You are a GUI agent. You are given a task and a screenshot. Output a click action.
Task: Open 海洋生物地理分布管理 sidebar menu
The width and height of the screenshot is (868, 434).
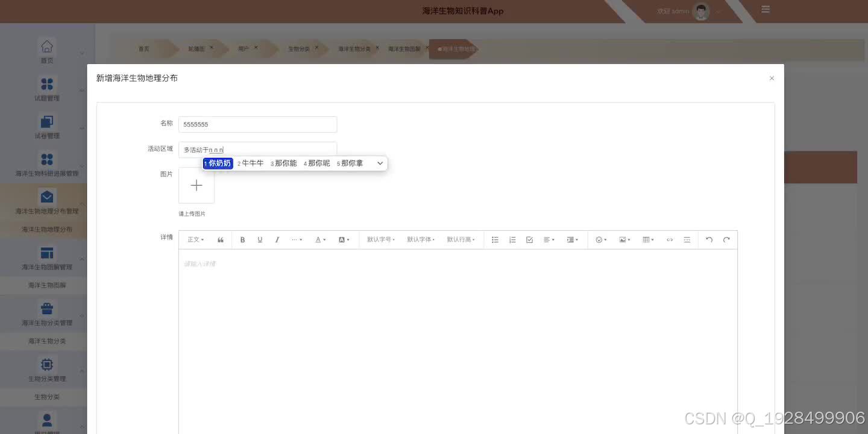(x=46, y=203)
